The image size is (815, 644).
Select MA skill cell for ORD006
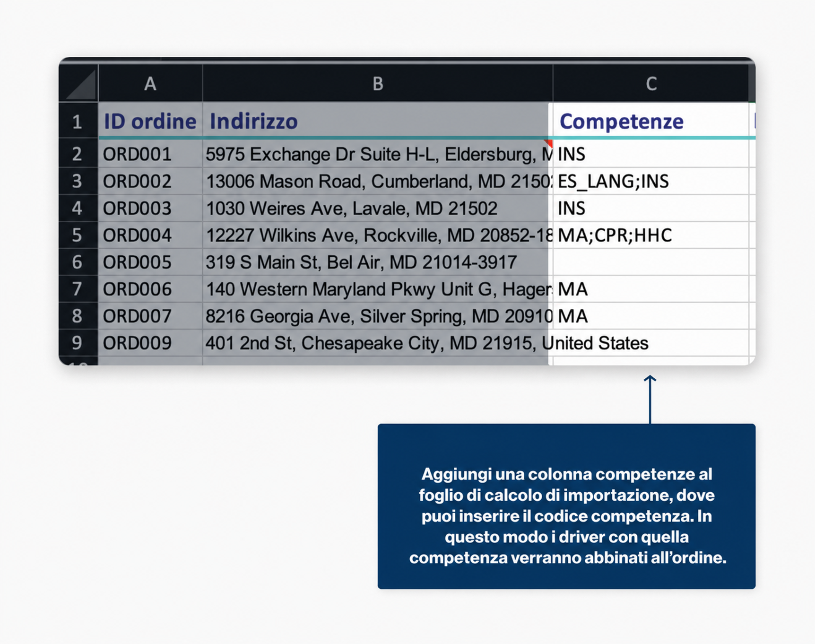[x=651, y=289]
